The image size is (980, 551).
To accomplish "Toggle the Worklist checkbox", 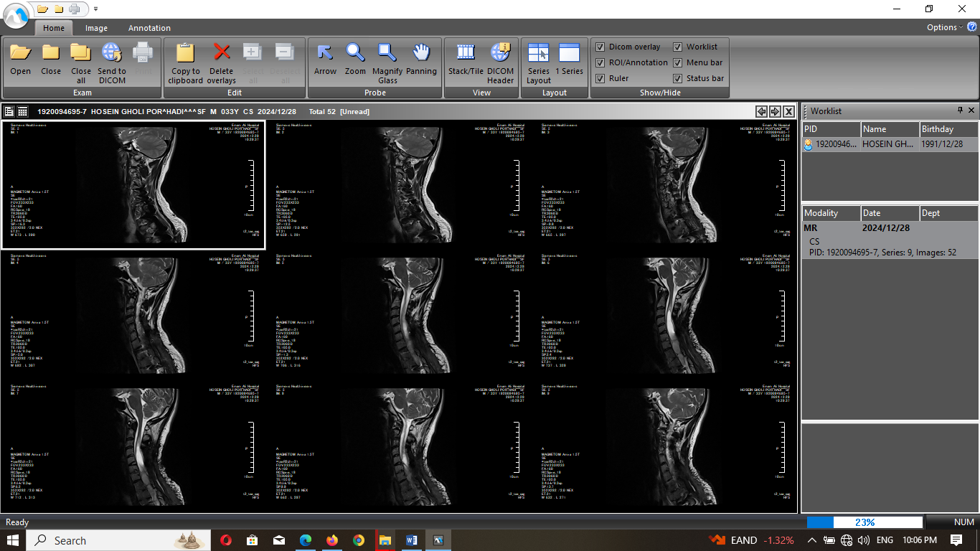I will pos(677,47).
